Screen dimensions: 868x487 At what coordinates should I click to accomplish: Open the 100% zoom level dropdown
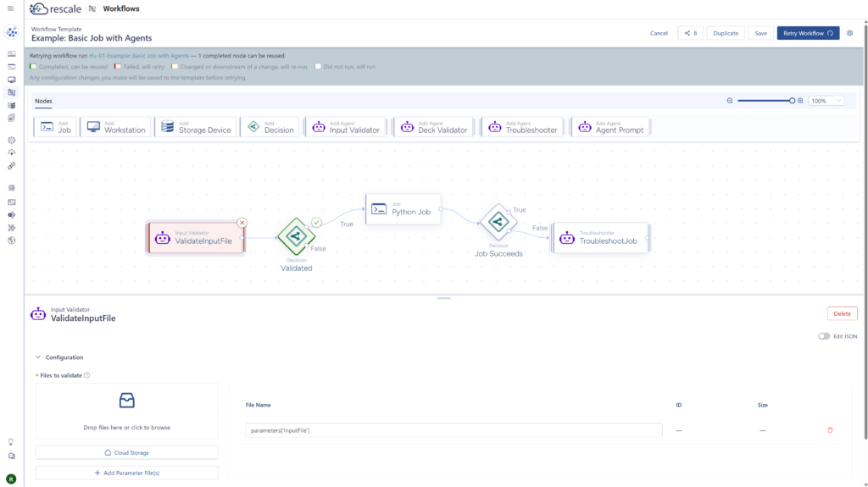(x=826, y=101)
